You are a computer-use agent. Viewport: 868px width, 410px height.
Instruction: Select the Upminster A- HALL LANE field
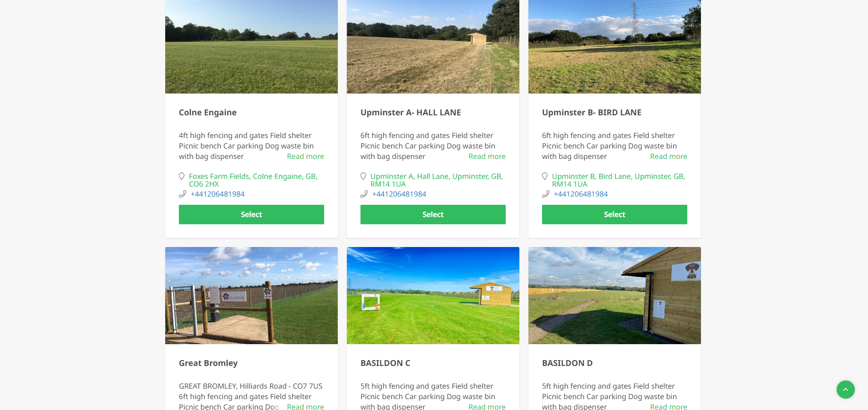[433, 214]
